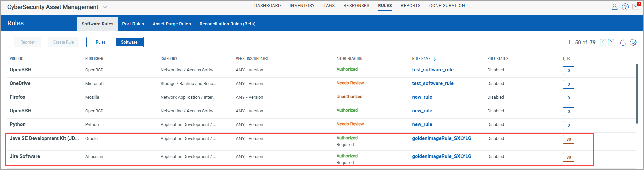Open the notifications mail icon

[636, 6]
